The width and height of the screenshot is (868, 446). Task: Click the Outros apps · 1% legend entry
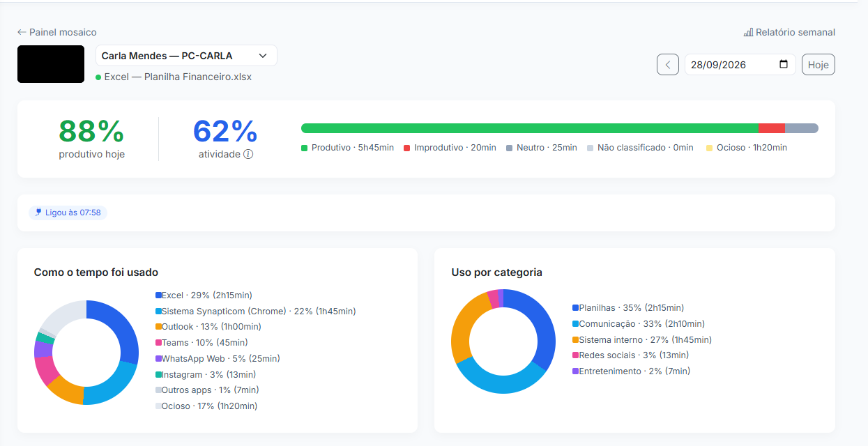(206, 390)
